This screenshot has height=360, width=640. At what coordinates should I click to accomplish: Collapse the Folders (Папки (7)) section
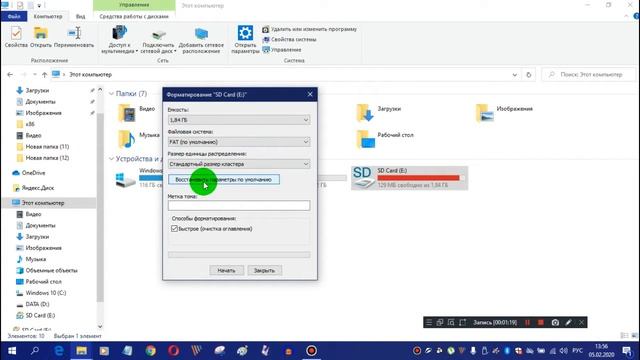111,94
